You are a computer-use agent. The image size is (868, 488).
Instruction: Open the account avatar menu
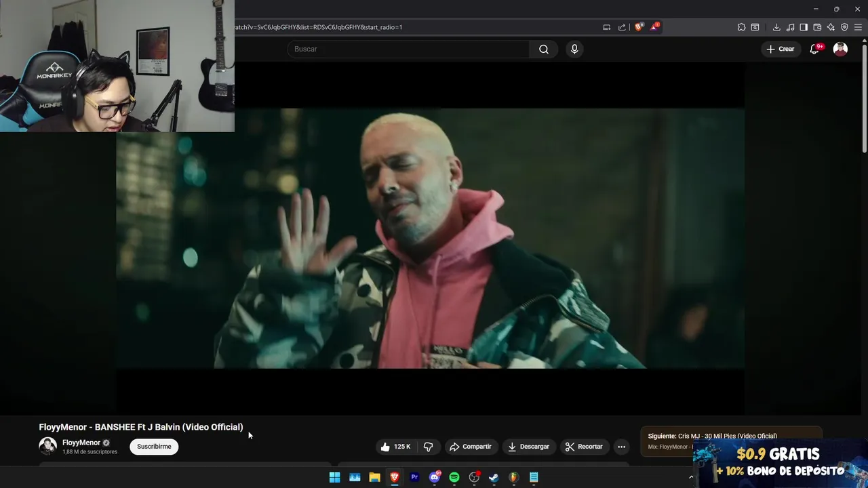(x=840, y=49)
